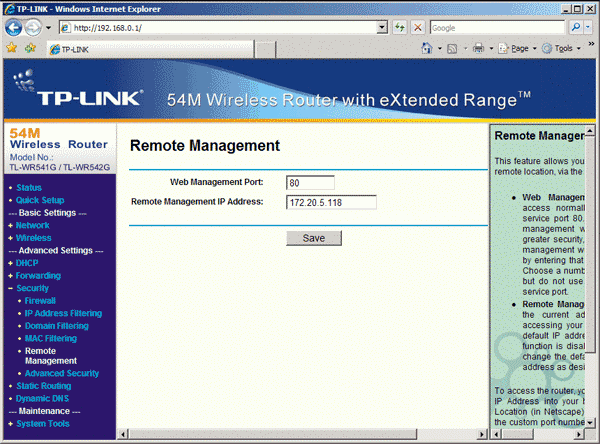The height and width of the screenshot is (444, 600).
Task: Open the Page menu
Action: tap(519, 49)
